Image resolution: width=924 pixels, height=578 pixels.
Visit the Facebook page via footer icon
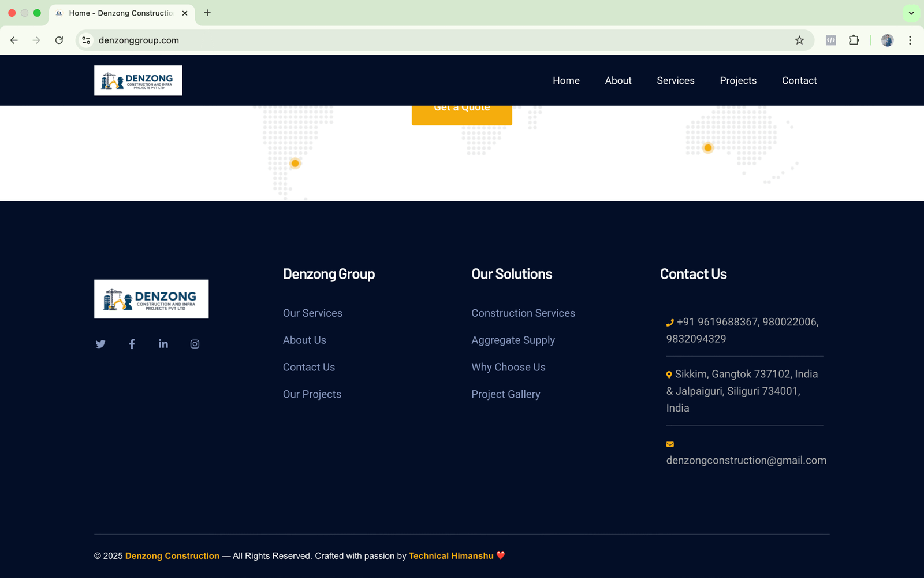(x=132, y=344)
